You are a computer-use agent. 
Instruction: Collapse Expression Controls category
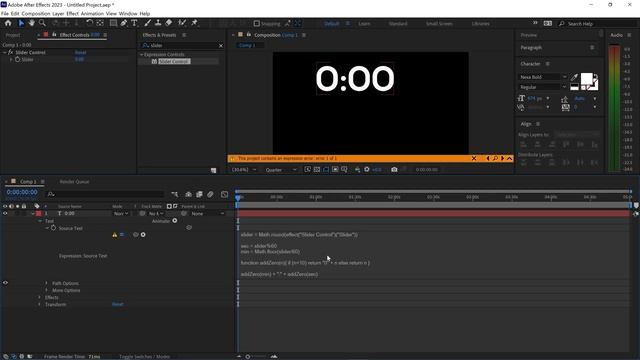click(x=142, y=54)
